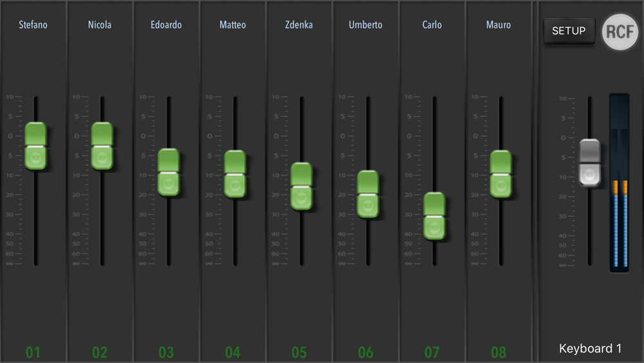The height and width of the screenshot is (363, 644).
Task: Select the Carlo channel fader knob
Action: [x=435, y=216]
